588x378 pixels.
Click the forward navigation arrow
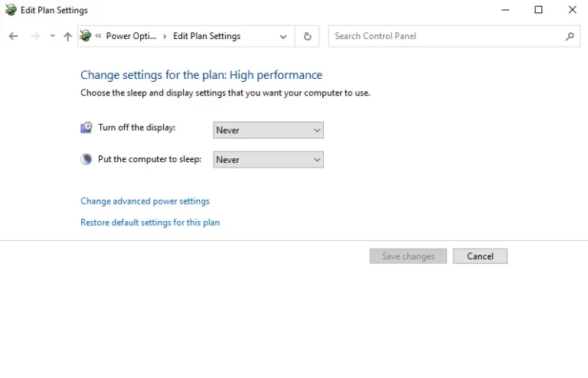point(35,36)
